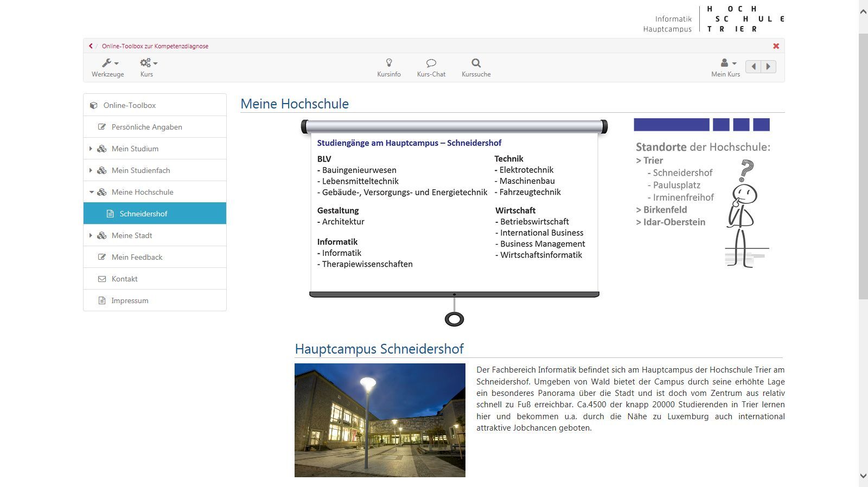Close the course with red X
The image size is (868, 487).
point(776,46)
